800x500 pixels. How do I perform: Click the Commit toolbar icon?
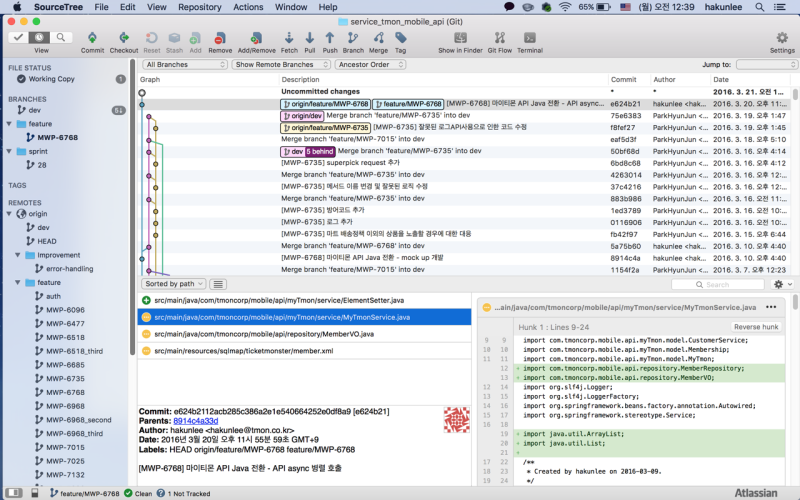92,38
